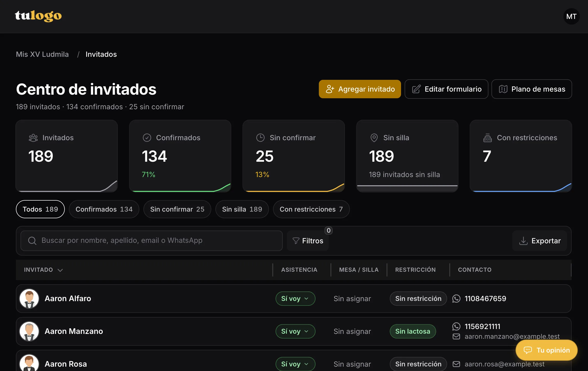588x371 pixels.
Task: Click the Agregar invitado button
Action: tap(360, 89)
